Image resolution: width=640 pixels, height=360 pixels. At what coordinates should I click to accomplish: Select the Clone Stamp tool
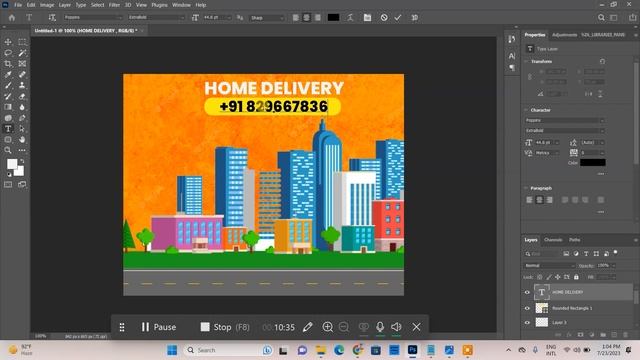click(22, 85)
